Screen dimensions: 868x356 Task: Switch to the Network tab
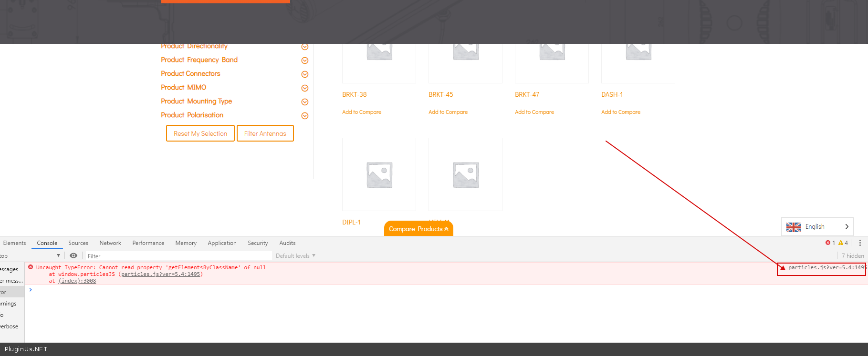tap(110, 243)
